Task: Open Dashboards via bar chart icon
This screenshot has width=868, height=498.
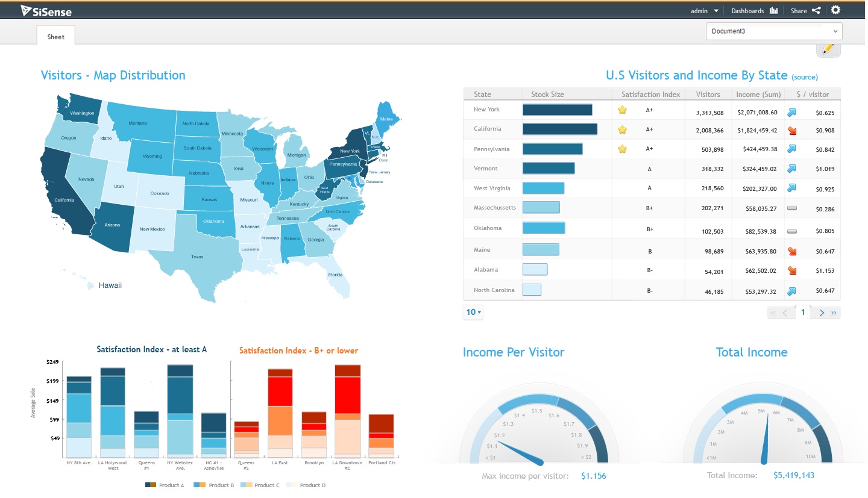Action: click(x=774, y=10)
